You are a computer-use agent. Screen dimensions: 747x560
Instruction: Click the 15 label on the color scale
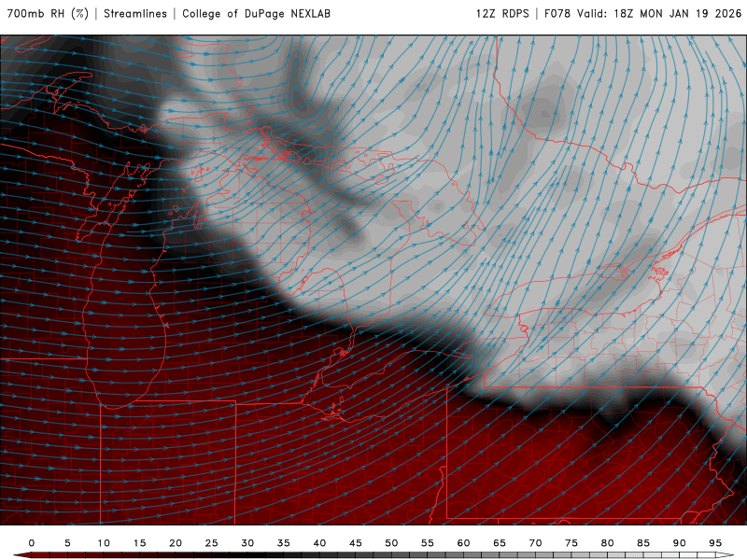139,543
